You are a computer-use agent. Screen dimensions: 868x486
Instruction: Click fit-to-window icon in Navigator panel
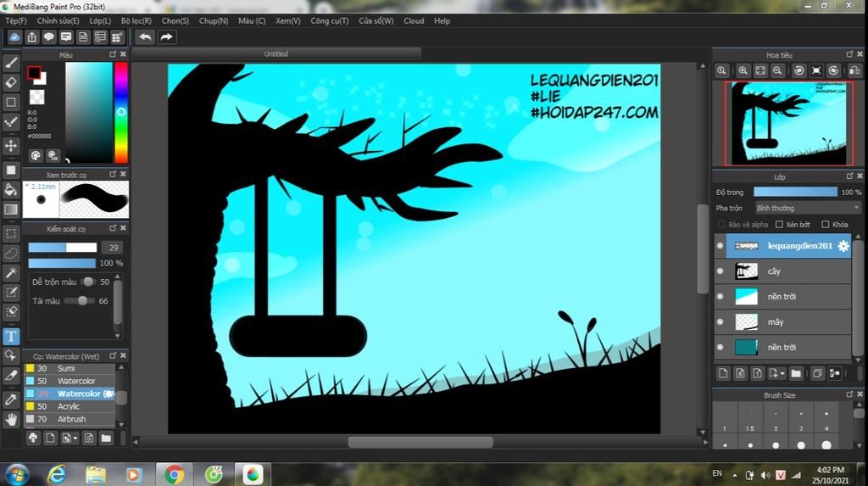coord(760,70)
